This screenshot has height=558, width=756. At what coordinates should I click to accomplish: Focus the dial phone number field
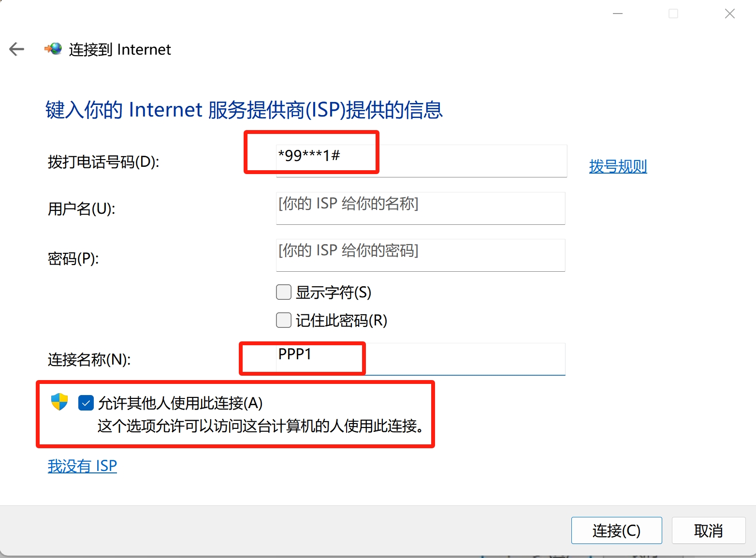(x=421, y=161)
